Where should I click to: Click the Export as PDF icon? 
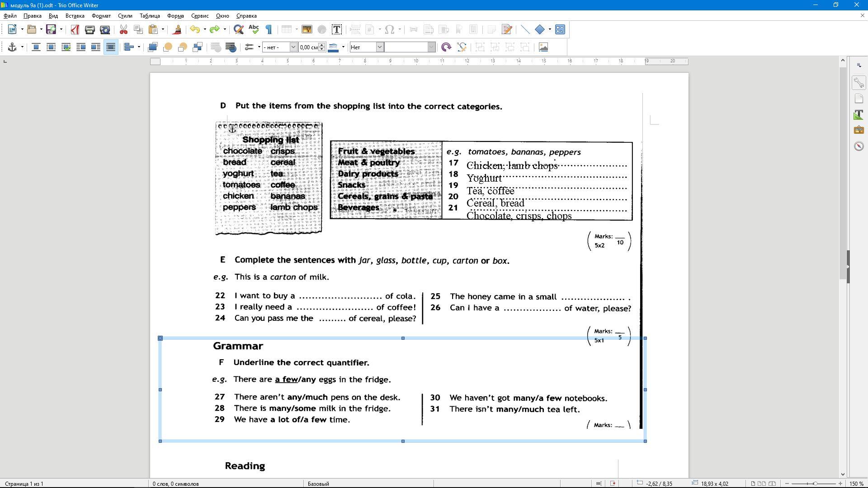tap(75, 30)
